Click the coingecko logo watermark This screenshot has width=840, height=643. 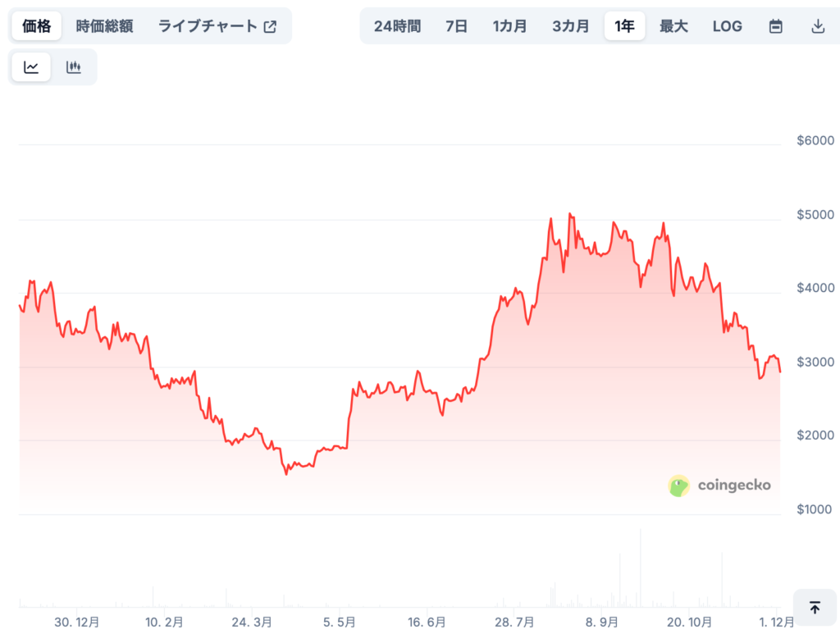(720, 485)
